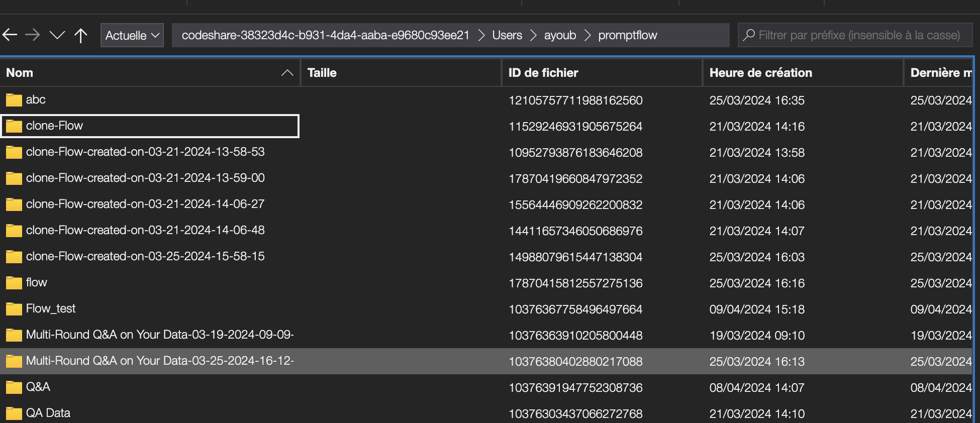
Task: Select the QA Data folder name
Action: [48, 413]
